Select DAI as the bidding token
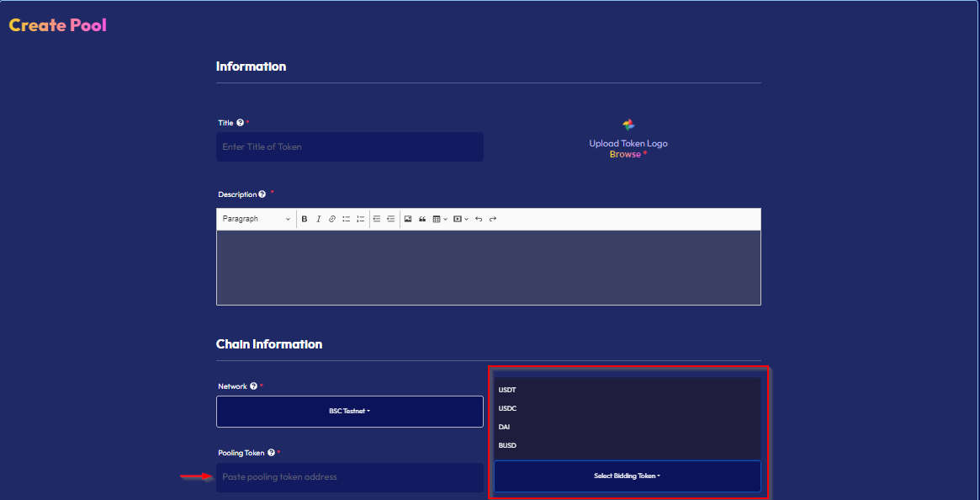Image resolution: width=980 pixels, height=500 pixels. pos(505,427)
